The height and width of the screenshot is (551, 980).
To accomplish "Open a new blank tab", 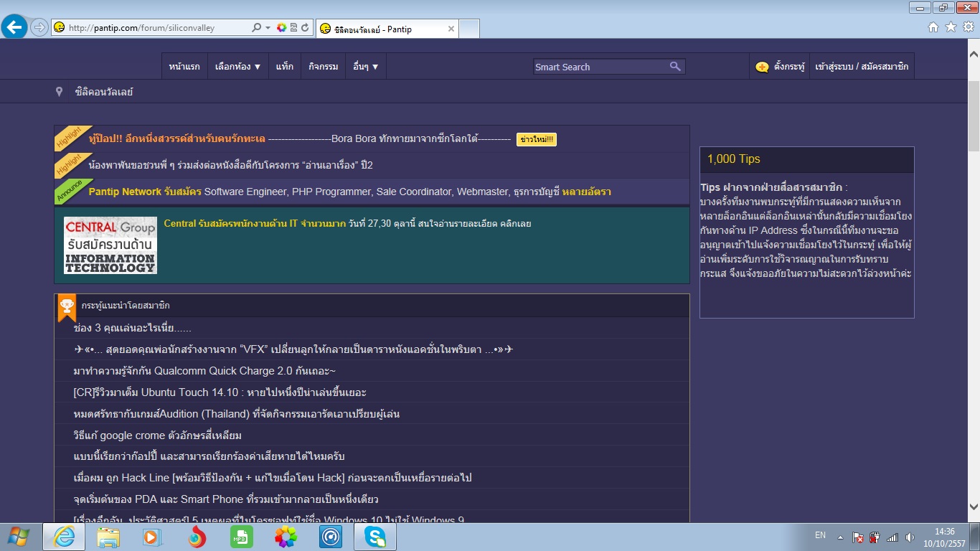I will click(x=469, y=29).
